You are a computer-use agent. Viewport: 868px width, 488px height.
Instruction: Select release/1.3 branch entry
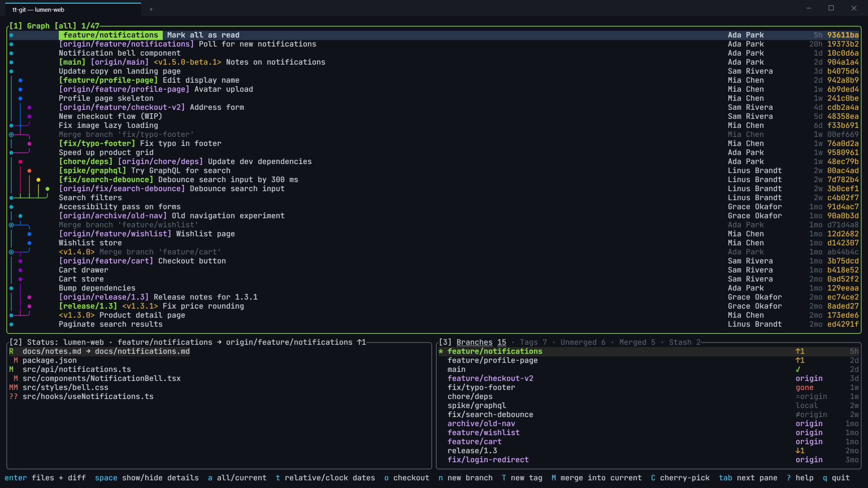(x=648, y=450)
